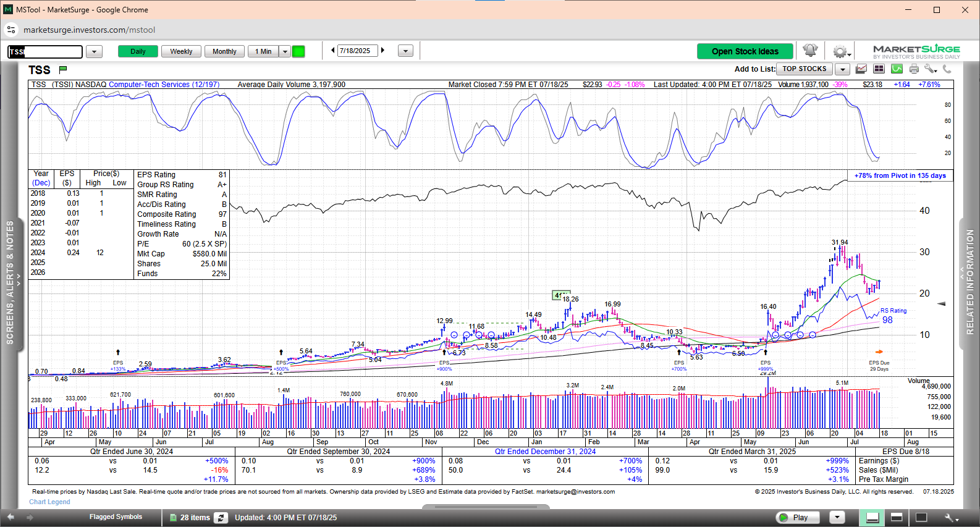Open Chrome site information icon
The width and height of the screenshot is (980, 527).
pyautogui.click(x=11, y=30)
